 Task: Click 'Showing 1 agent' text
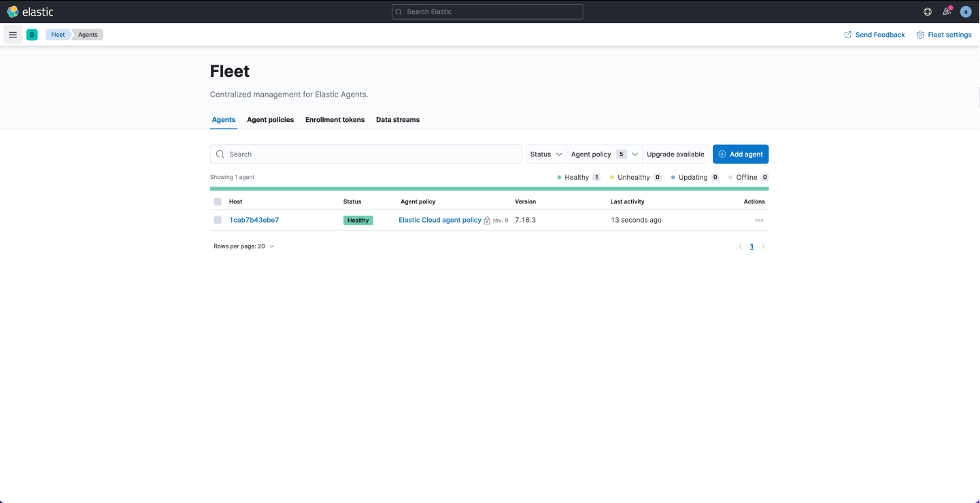point(232,177)
